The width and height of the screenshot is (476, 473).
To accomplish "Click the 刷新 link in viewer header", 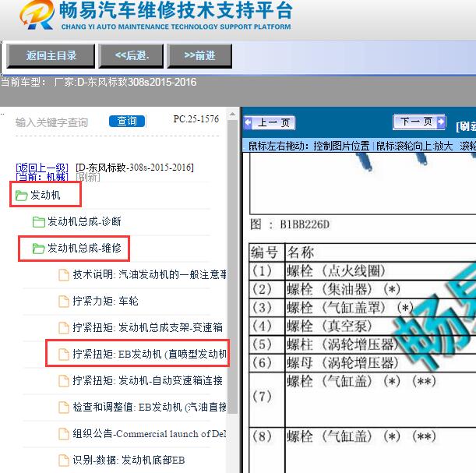I will point(466,126).
